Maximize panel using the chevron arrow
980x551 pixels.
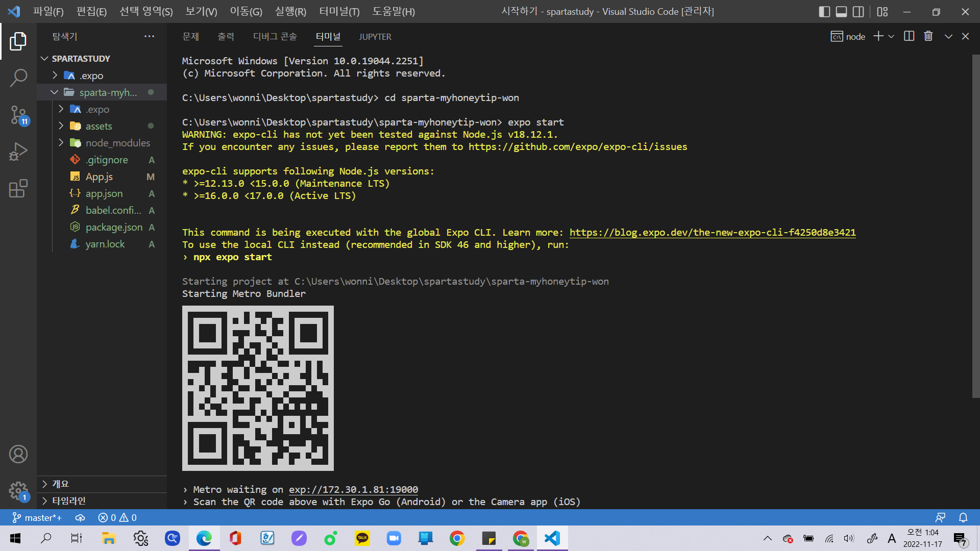pyautogui.click(x=948, y=36)
